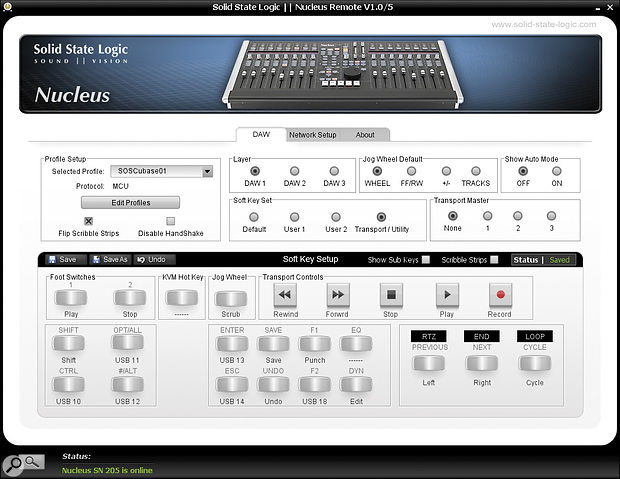This screenshot has width=620, height=479.
Task: Select User 2 soft key set
Action: click(x=336, y=217)
